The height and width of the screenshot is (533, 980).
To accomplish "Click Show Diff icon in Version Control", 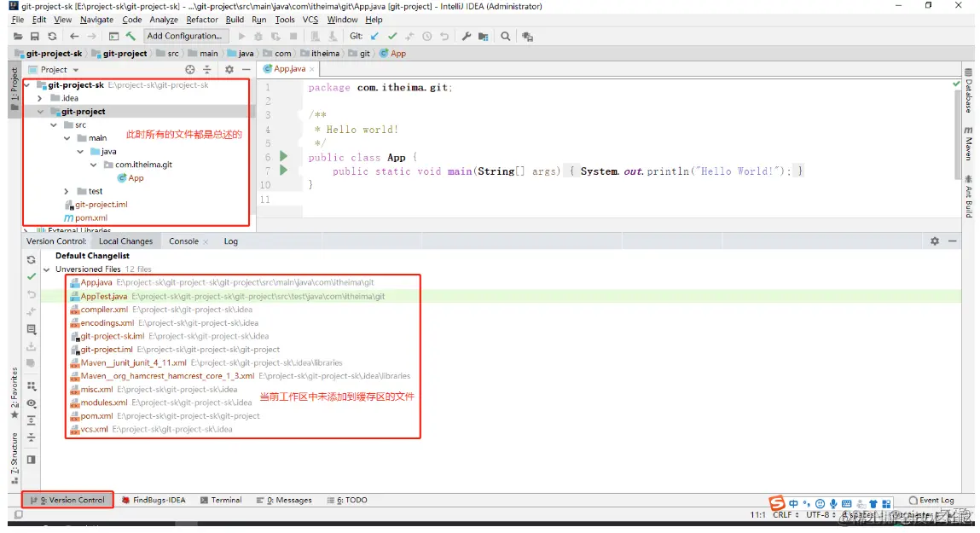I will point(32,328).
